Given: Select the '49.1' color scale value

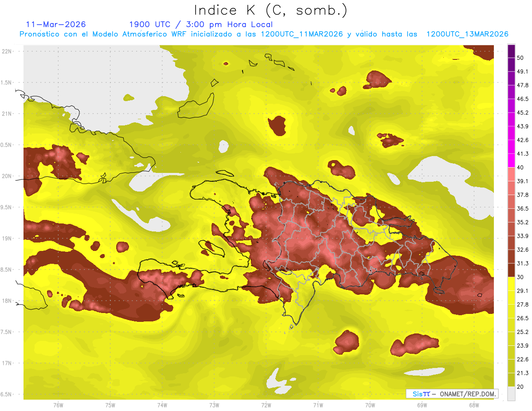Looking at the screenshot, I should pos(522,71).
